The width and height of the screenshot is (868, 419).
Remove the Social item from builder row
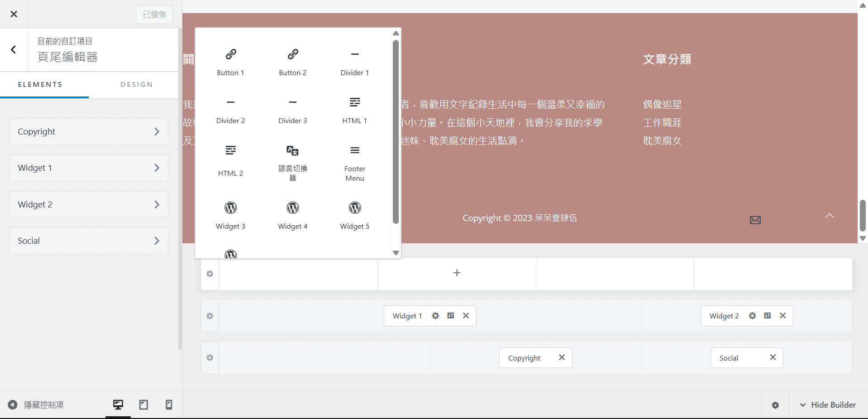773,357
